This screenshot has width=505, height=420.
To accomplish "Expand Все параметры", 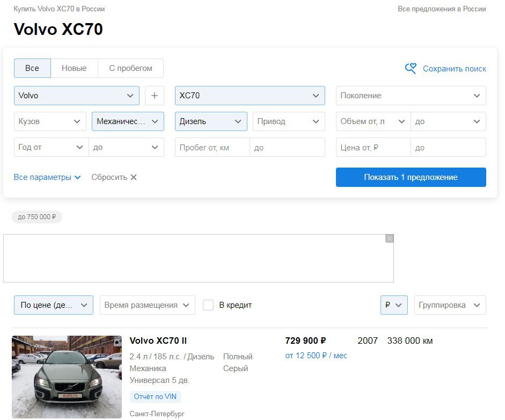I will coord(47,177).
